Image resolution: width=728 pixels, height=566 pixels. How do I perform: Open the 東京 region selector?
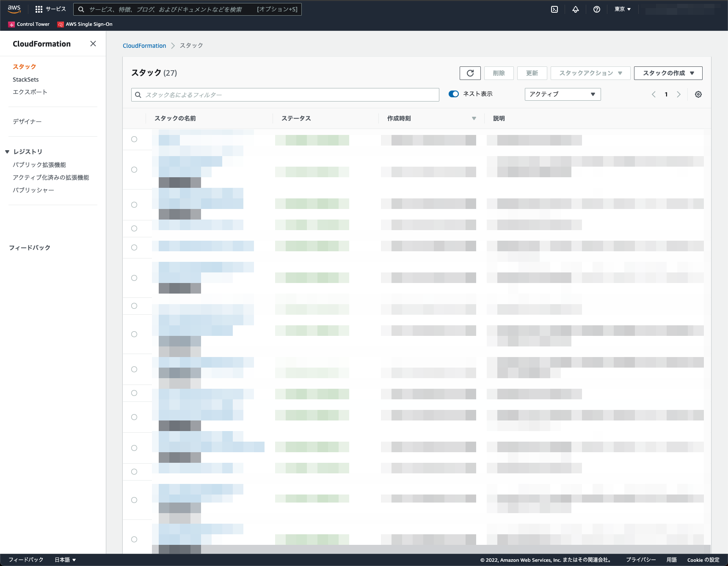point(623,9)
